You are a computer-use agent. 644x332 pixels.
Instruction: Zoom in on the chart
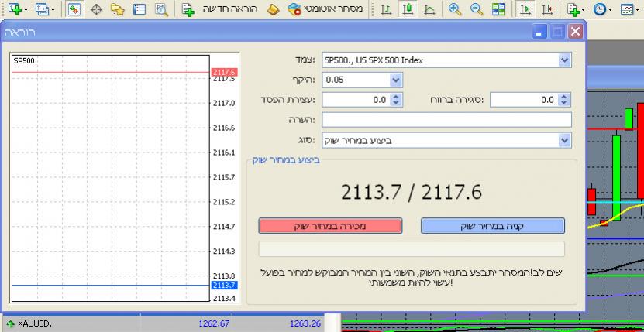(455, 9)
